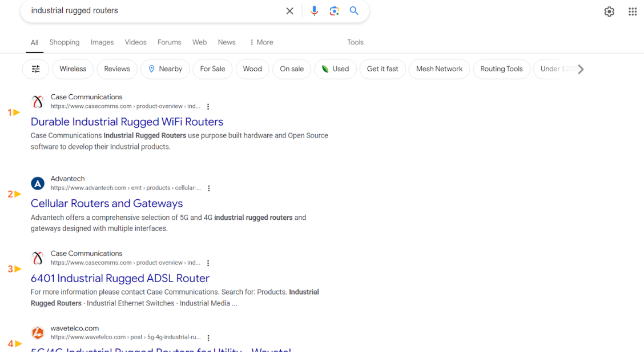This screenshot has width=644, height=358.
Task: Start voice search with microphone icon
Action: tap(314, 11)
